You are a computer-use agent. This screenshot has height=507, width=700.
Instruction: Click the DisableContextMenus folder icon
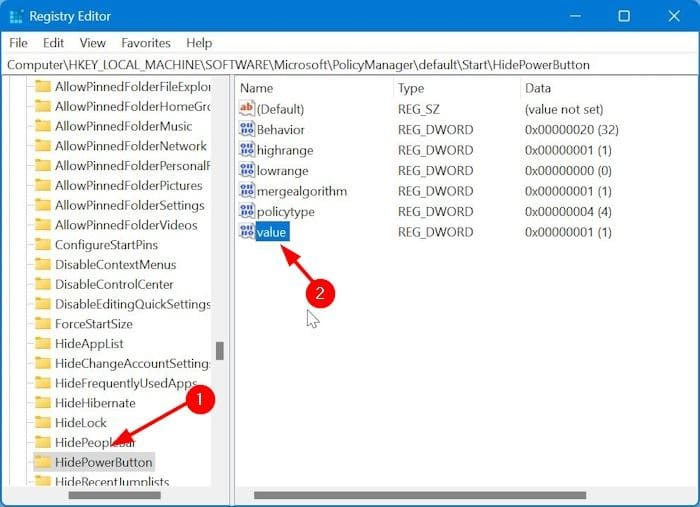(43, 264)
